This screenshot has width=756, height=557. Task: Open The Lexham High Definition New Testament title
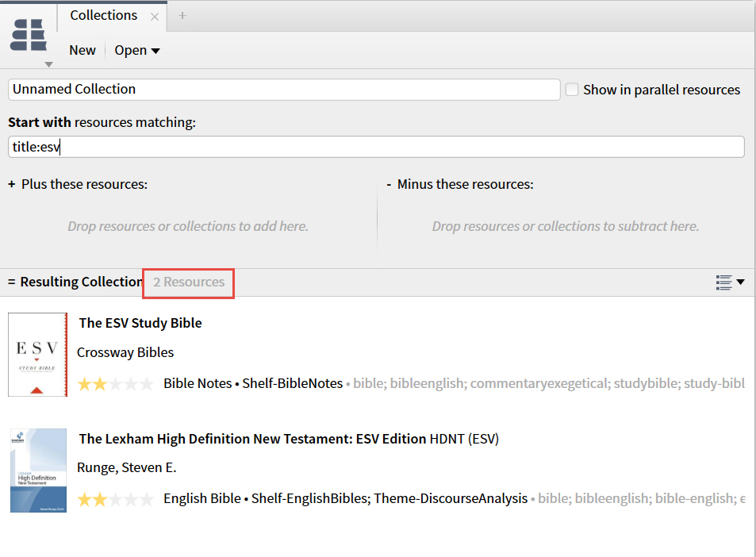pos(252,439)
